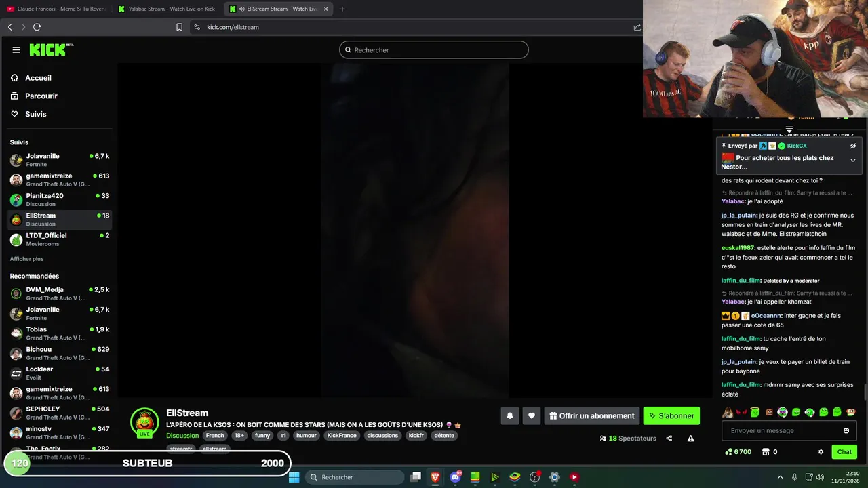
Task: Click the volume icon in system tray
Action: click(x=821, y=477)
